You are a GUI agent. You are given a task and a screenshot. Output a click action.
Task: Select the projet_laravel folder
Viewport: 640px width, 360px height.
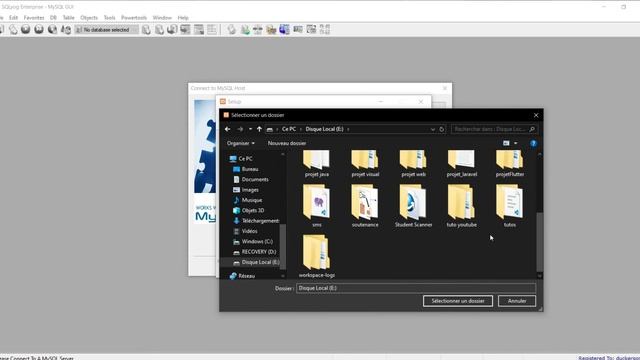click(x=462, y=164)
